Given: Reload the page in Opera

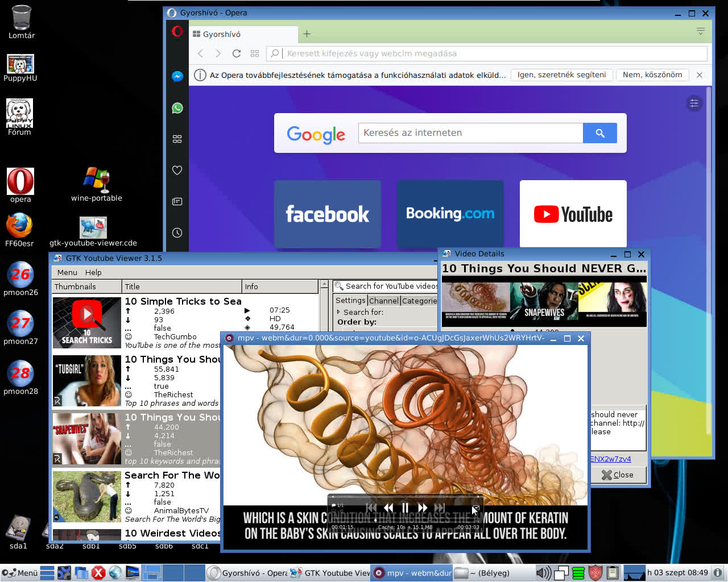Looking at the screenshot, I should 237,53.
